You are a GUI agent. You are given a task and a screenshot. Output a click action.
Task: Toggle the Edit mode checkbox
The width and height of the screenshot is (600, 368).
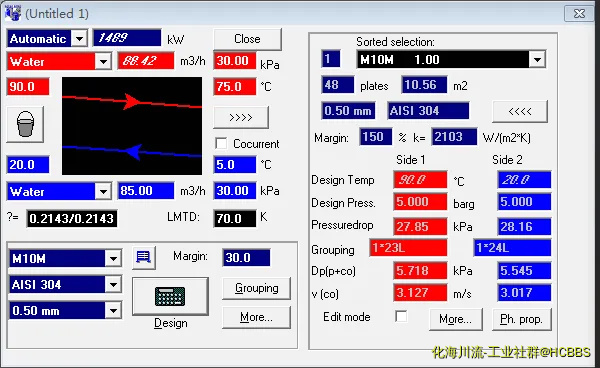[x=401, y=316]
